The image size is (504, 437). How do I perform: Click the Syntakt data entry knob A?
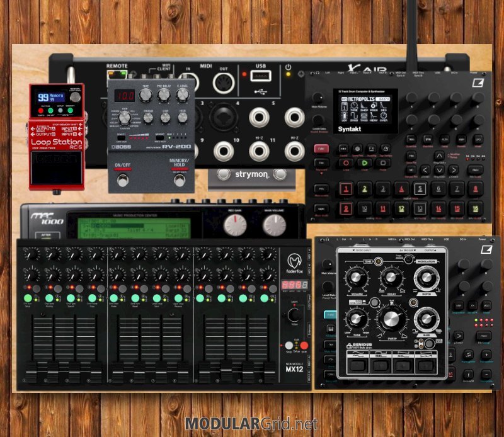411,98
